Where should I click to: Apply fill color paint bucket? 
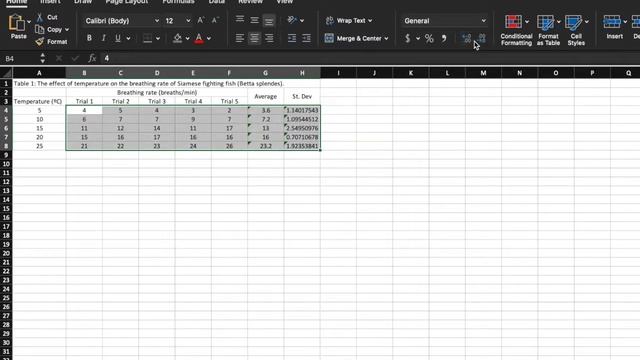click(x=177, y=38)
